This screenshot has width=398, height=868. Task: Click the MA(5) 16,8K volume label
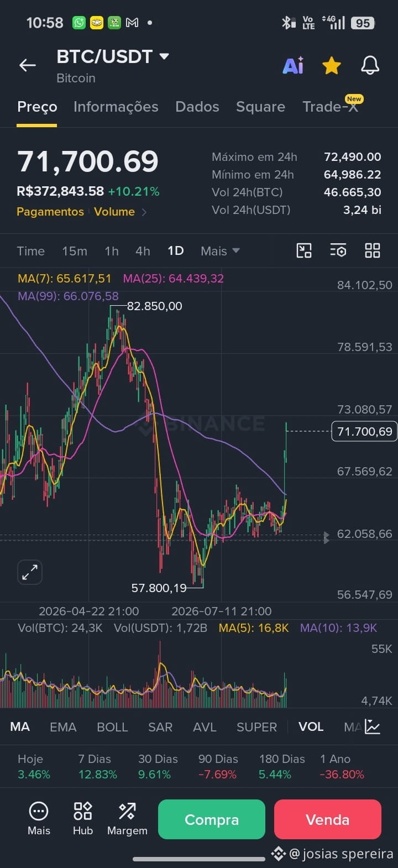click(254, 628)
